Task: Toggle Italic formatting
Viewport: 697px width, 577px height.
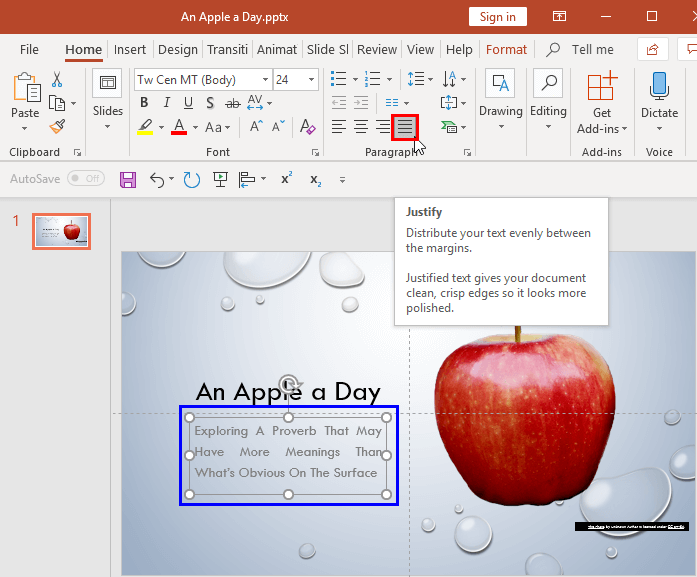Action: pos(166,102)
